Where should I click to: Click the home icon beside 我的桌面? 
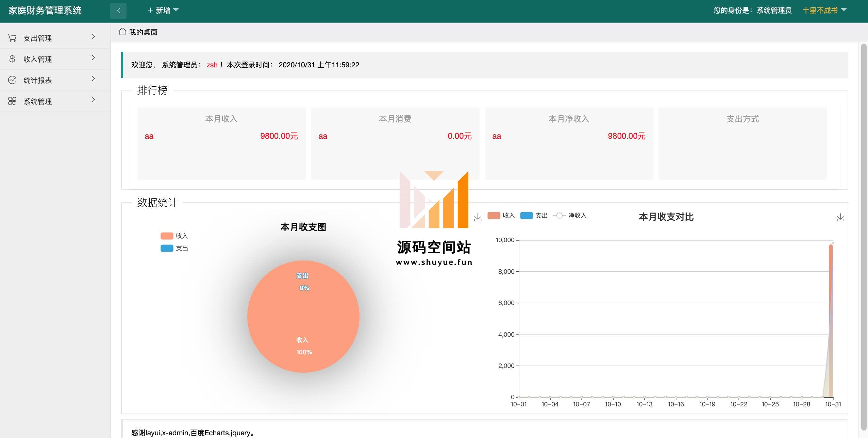[122, 32]
